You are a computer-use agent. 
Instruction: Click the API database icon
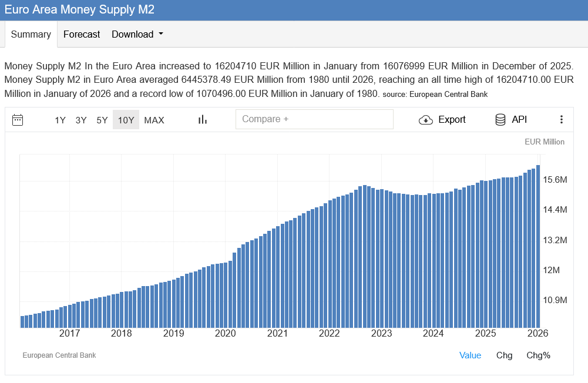click(500, 120)
